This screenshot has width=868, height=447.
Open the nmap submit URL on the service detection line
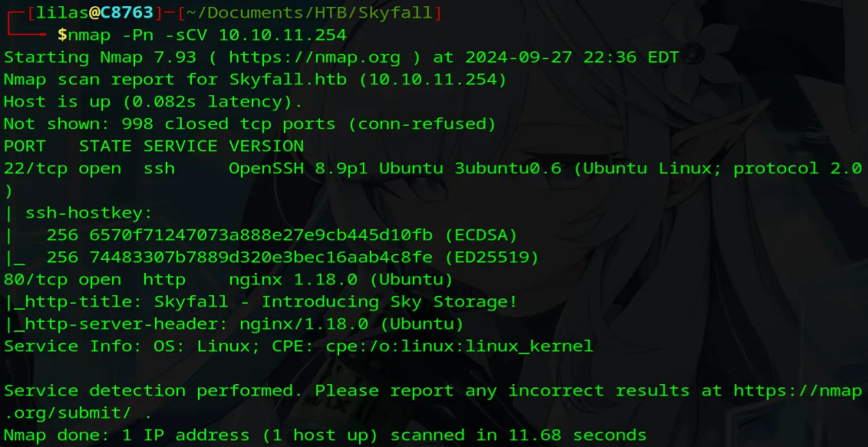pos(797,391)
